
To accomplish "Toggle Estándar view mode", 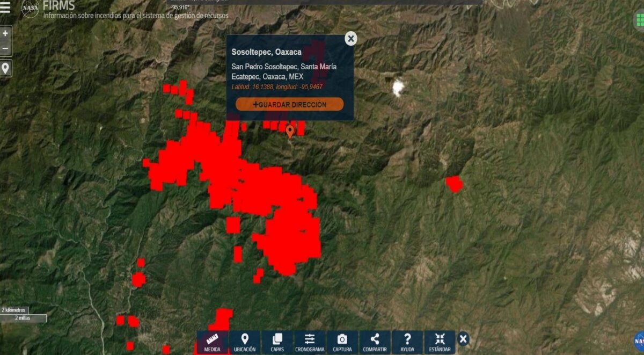I will (x=440, y=342).
